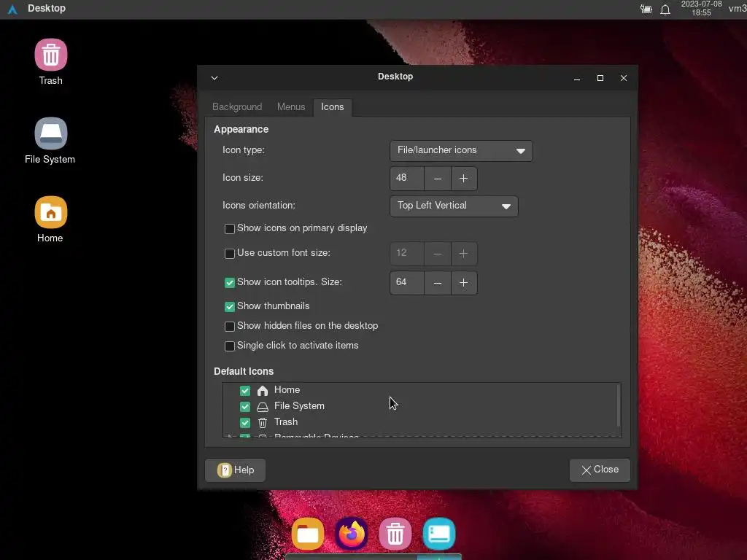
Task: Select the Icons tab
Action: [332, 107]
